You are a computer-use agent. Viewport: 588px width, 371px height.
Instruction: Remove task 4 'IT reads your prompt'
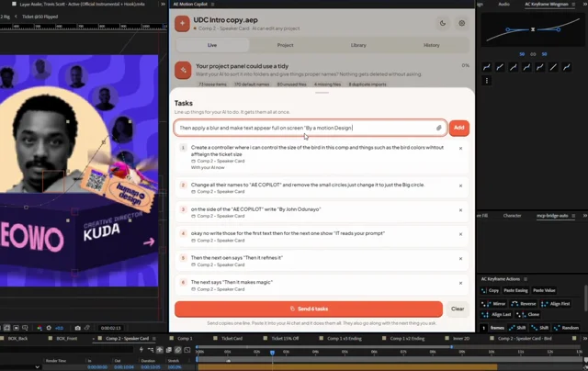point(460,234)
